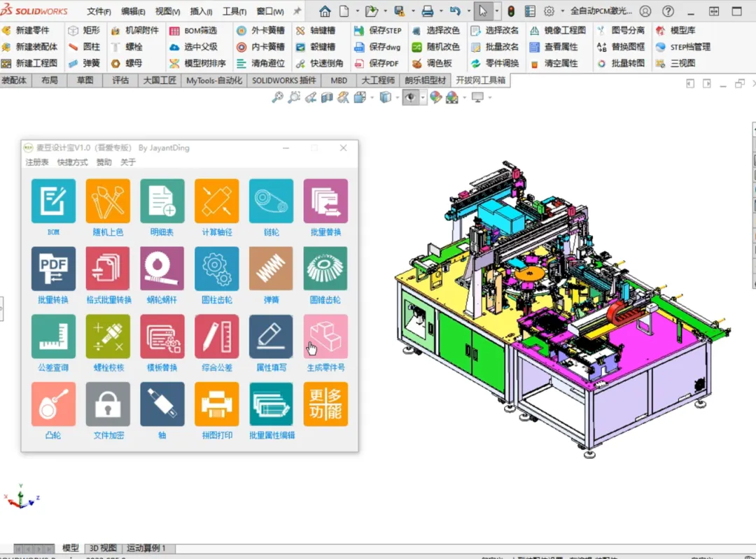The image size is (756, 559).
Task: Open the 蜗轮蜗杆 worm gear tile
Action: [162, 269]
